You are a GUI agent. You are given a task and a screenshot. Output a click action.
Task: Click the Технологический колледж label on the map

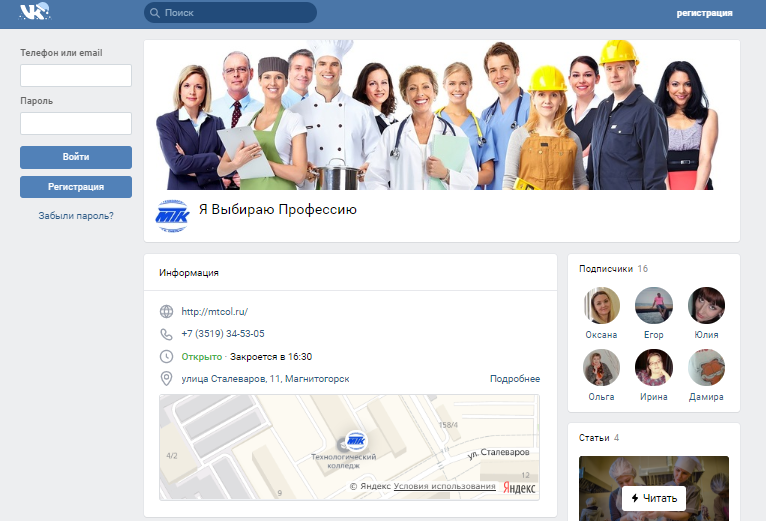pyautogui.click(x=343, y=461)
